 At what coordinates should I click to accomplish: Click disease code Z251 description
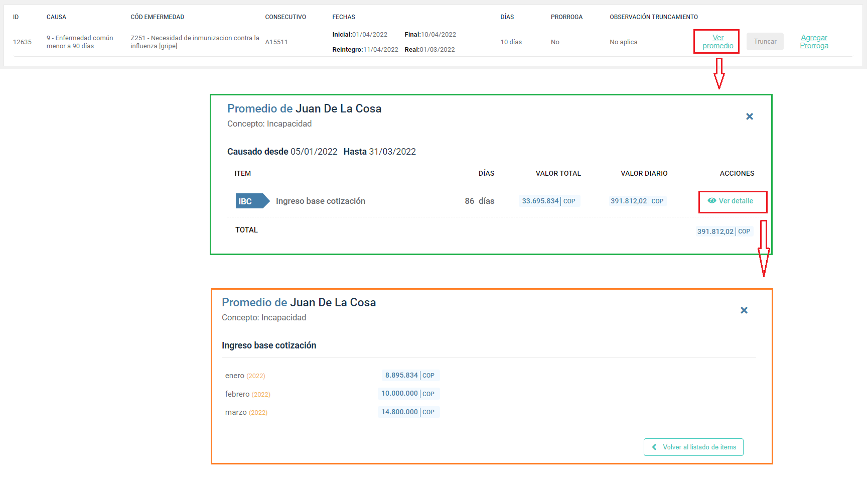pos(195,42)
